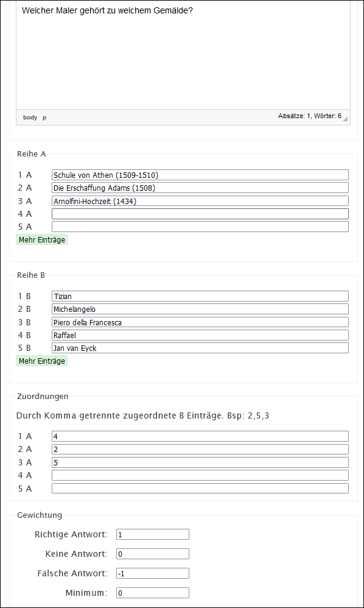Click the Michelangelo entry field
This screenshot has width=364, height=608.
pyautogui.click(x=200, y=309)
